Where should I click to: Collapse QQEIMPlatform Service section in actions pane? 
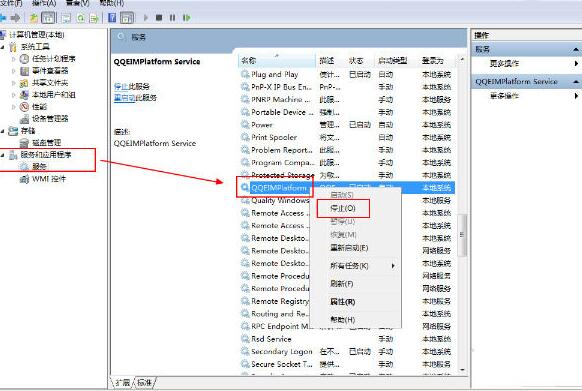tap(576, 82)
